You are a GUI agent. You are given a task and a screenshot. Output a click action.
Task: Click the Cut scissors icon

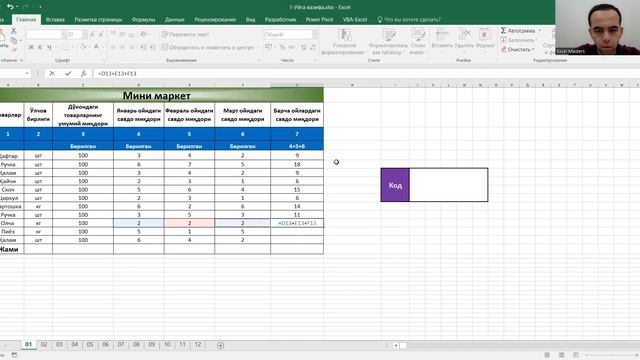13,31
